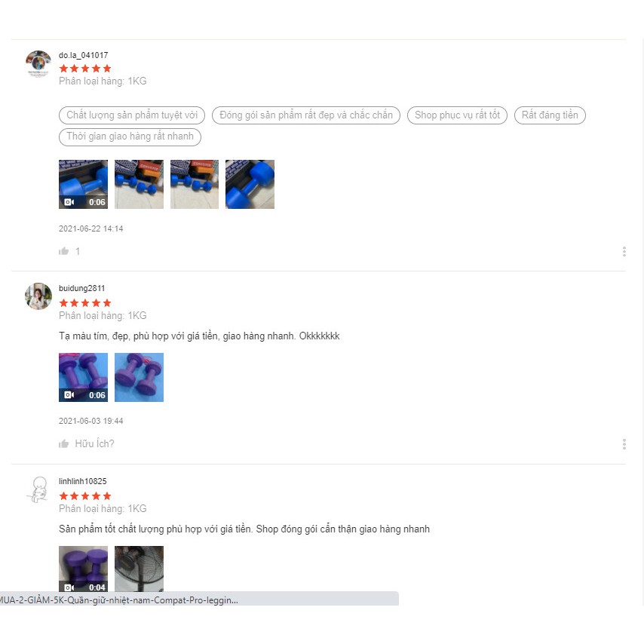
Task: Play the blue dumbbell 0:06 video
Action: pos(84,185)
